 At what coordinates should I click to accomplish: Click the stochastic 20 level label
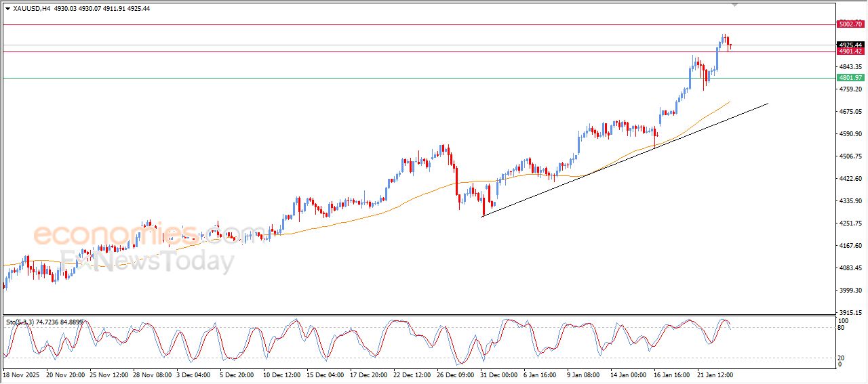(842, 358)
